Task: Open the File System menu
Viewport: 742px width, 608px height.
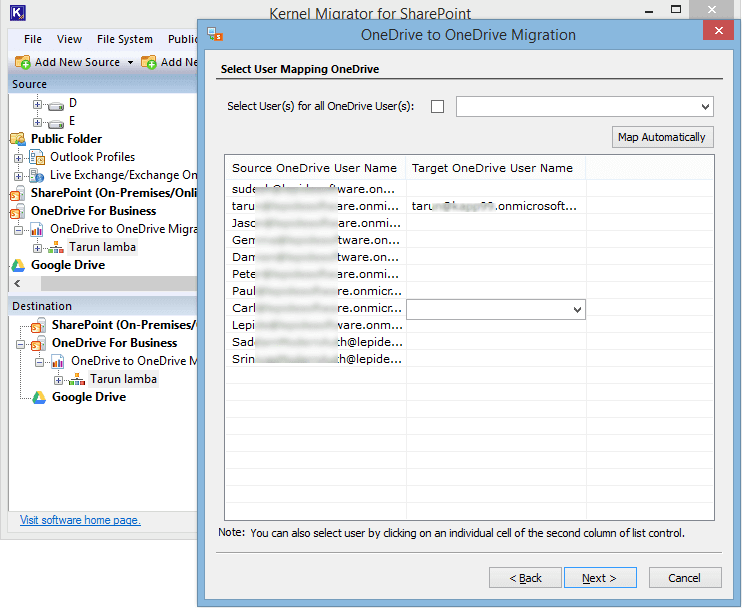Action: [124, 39]
